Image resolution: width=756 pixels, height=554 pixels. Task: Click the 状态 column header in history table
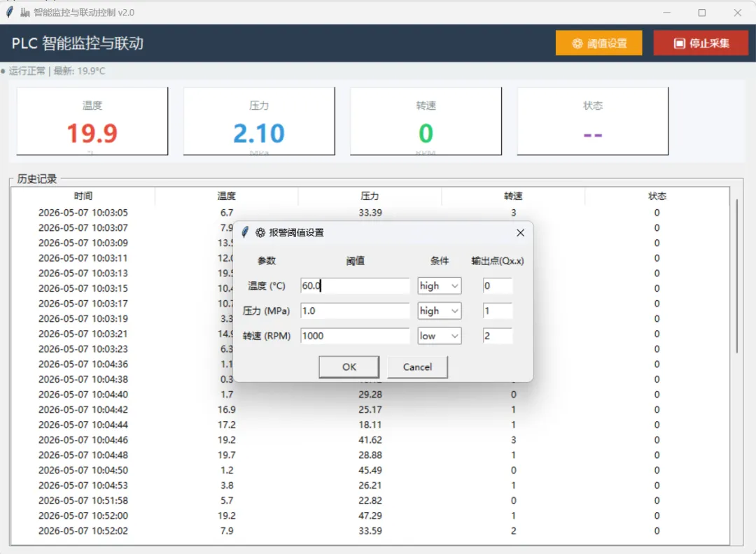[x=657, y=196]
